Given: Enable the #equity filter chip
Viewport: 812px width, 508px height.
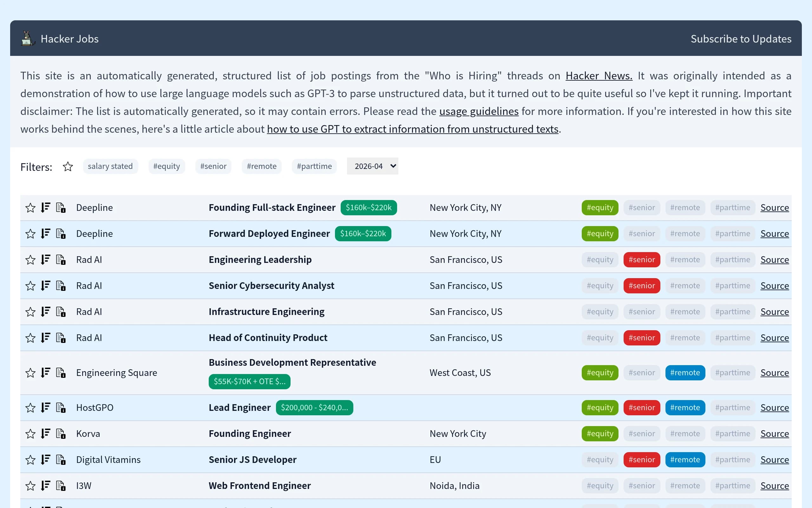Looking at the screenshot, I should click(167, 166).
